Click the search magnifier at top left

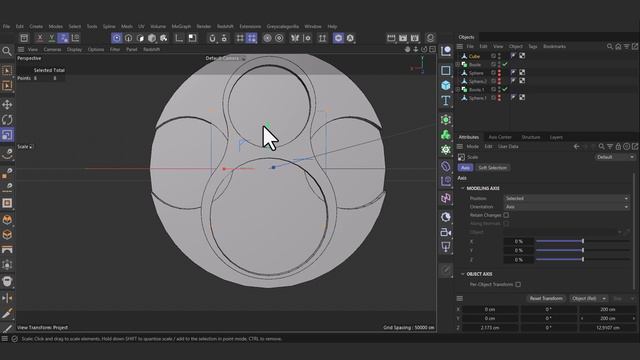[x=7, y=51]
